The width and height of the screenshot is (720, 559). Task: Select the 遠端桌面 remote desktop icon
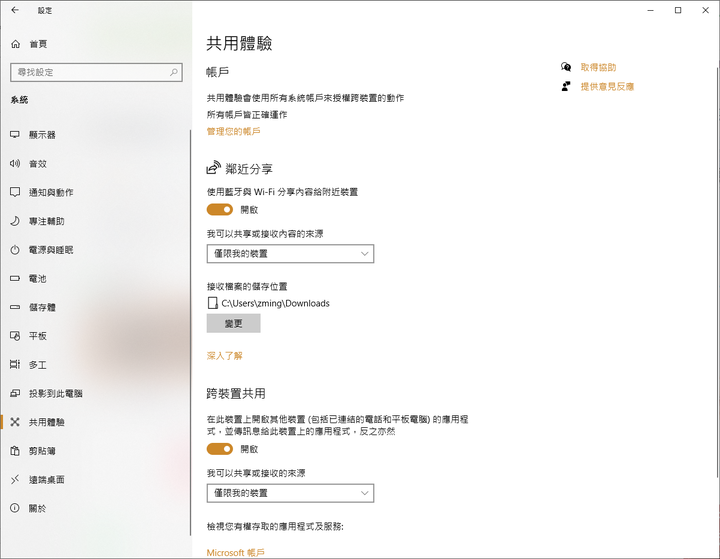(x=15, y=480)
